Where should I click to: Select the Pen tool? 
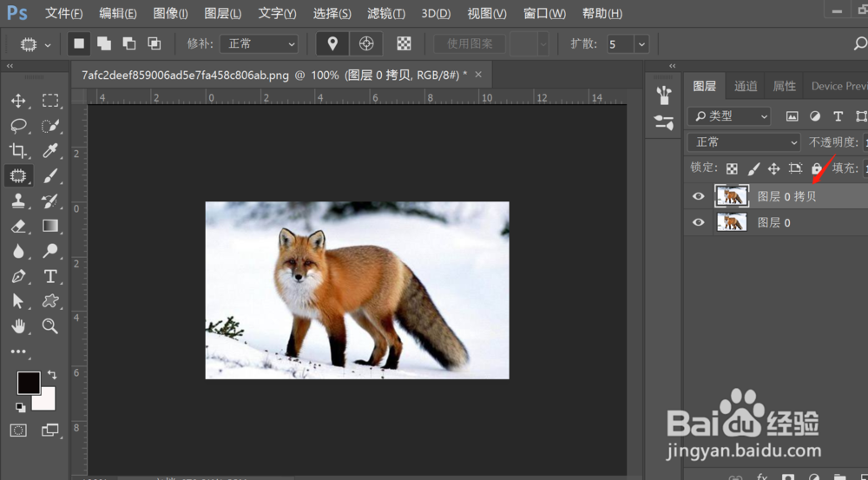point(18,276)
